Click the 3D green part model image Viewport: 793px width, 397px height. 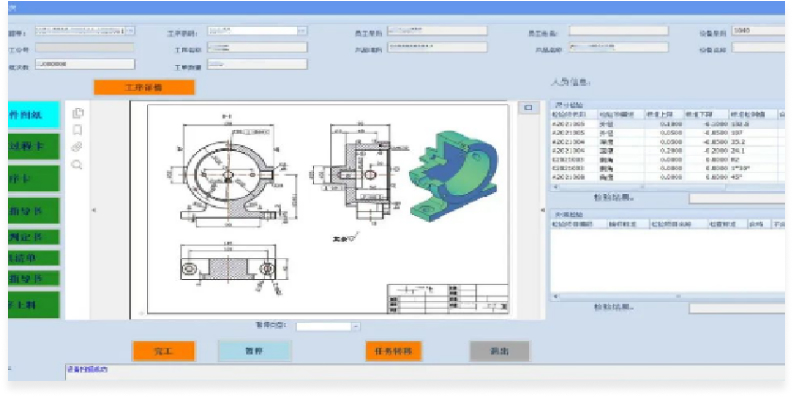coord(453,175)
